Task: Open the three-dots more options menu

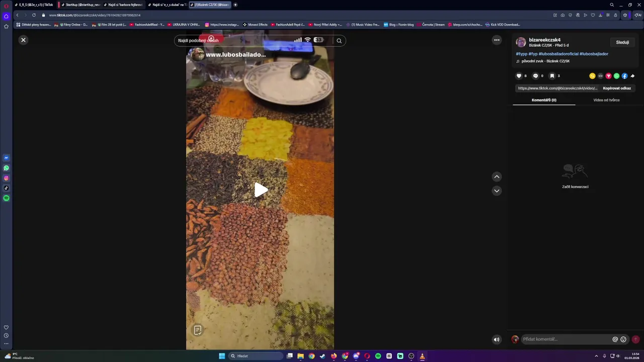Action: pyautogui.click(x=497, y=40)
